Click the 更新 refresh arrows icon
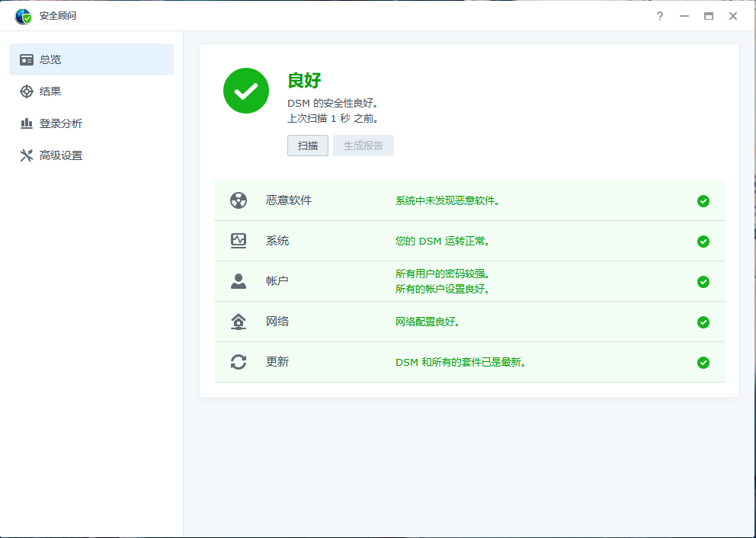 click(x=239, y=361)
